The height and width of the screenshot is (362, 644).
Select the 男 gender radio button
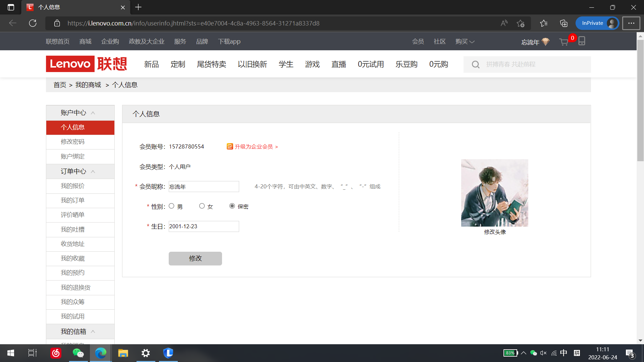(x=171, y=206)
